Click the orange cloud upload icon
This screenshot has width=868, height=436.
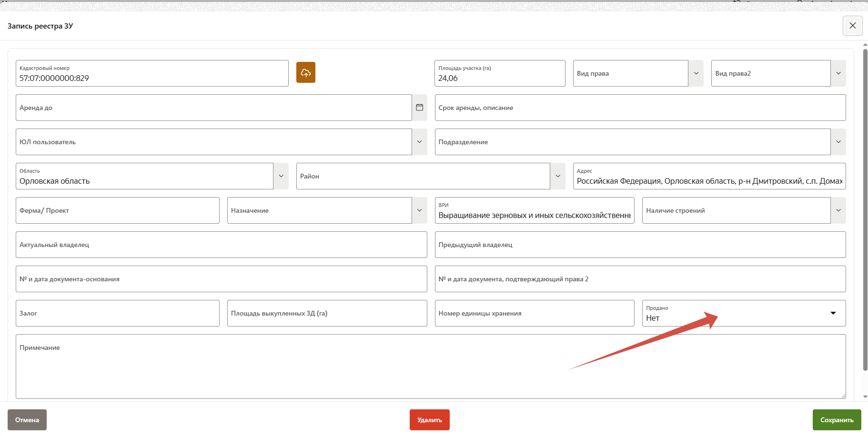tap(305, 72)
